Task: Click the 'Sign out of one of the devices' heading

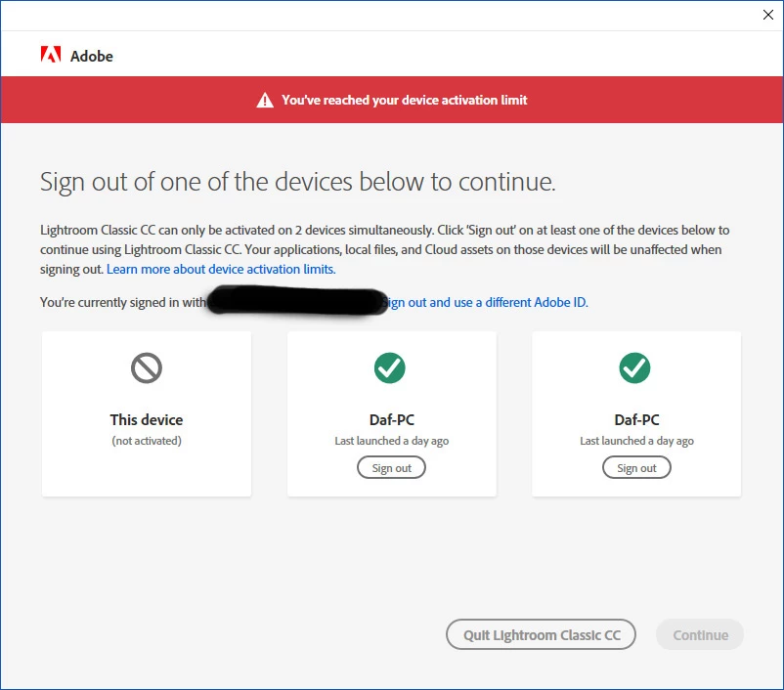Action: (x=298, y=182)
